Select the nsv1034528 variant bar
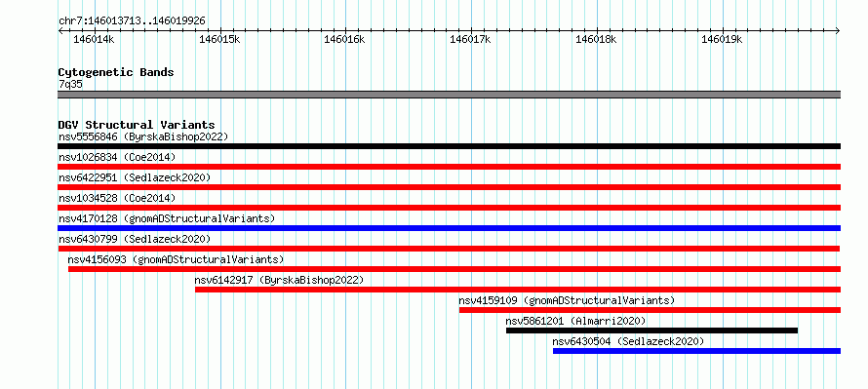The width and height of the screenshot is (868, 389). click(449, 208)
